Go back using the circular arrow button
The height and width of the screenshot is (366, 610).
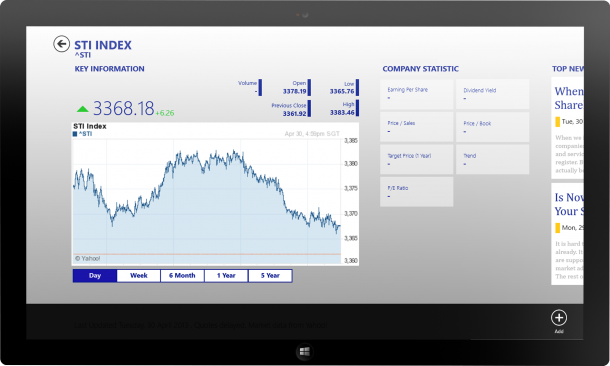pos(61,44)
